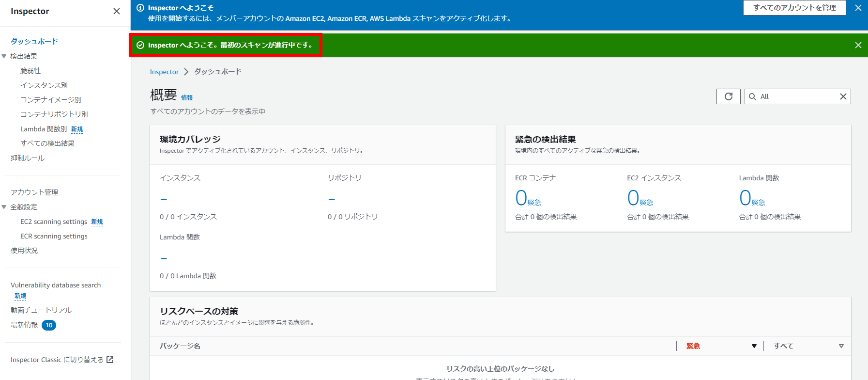Open 最新情報 link

click(x=24, y=325)
